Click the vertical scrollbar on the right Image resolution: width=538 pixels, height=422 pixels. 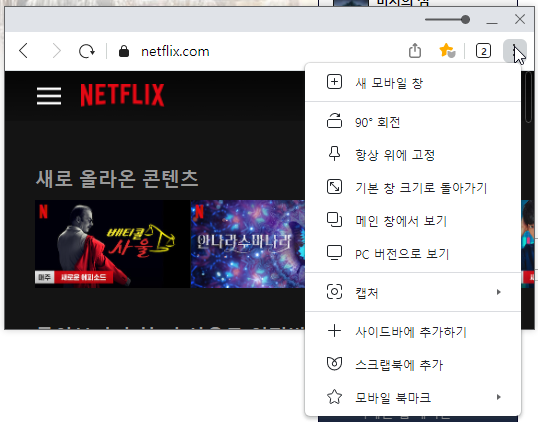pos(529,97)
